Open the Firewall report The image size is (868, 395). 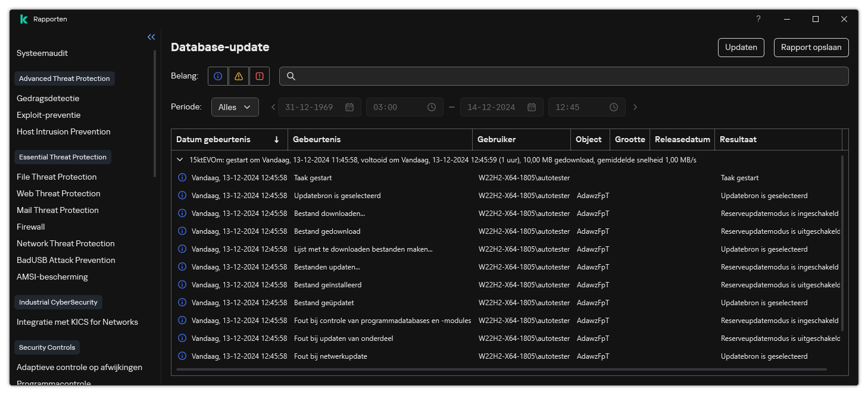click(31, 227)
